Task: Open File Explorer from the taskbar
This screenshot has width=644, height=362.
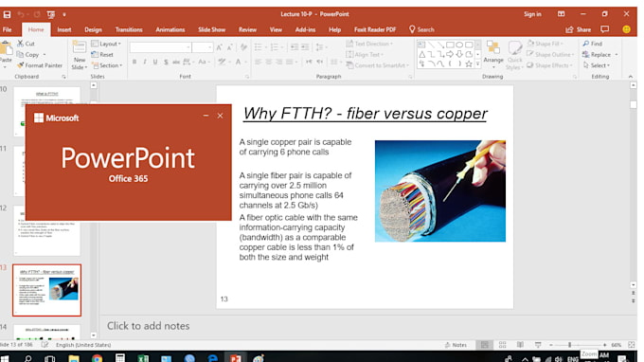Action: pos(74,358)
